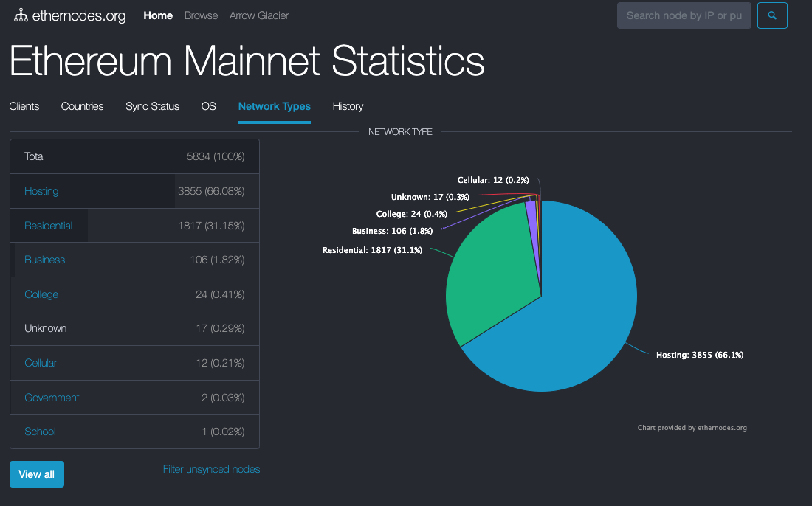Click the '12 (0.21%)' table value
This screenshot has width=812, height=506.
point(220,363)
